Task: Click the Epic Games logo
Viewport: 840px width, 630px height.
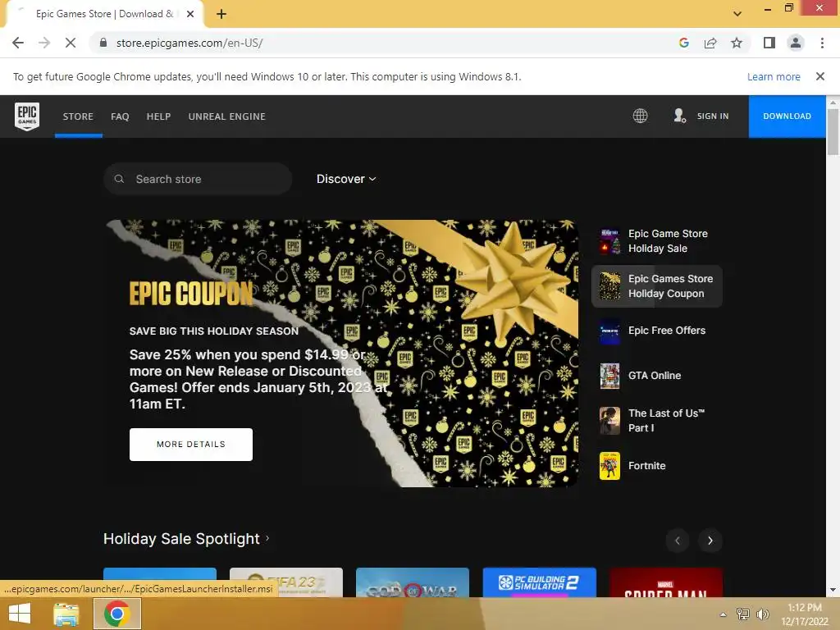Action: [27, 116]
